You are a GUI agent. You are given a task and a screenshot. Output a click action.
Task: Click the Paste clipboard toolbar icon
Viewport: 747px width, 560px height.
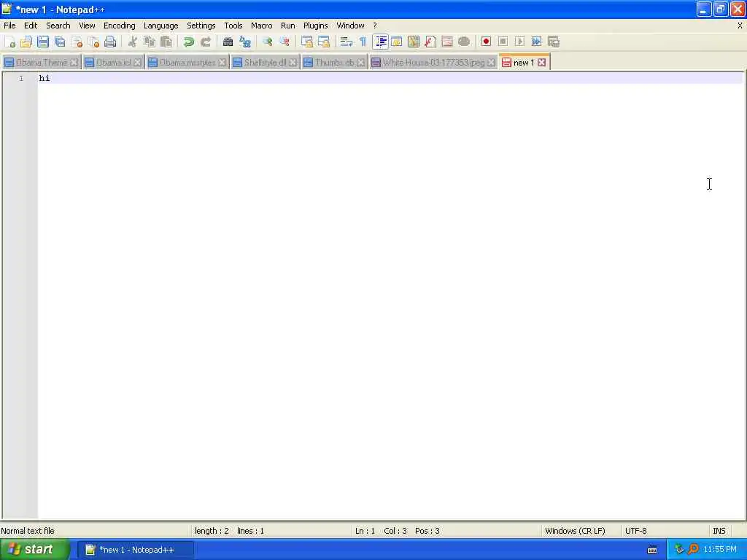(166, 42)
